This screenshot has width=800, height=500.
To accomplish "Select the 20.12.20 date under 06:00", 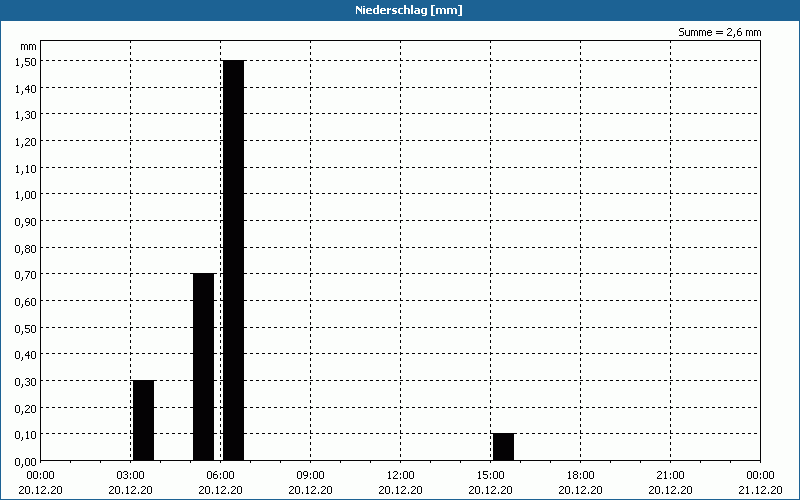I will pyautogui.click(x=220, y=490).
